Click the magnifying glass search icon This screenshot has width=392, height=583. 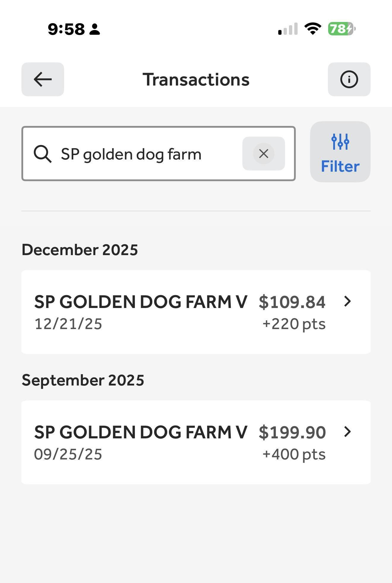[42, 154]
